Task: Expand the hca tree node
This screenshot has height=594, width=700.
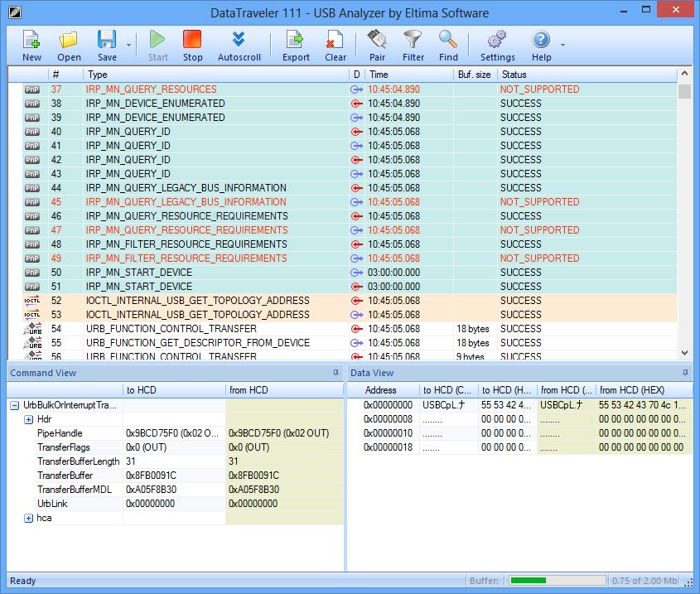Action: [28, 518]
